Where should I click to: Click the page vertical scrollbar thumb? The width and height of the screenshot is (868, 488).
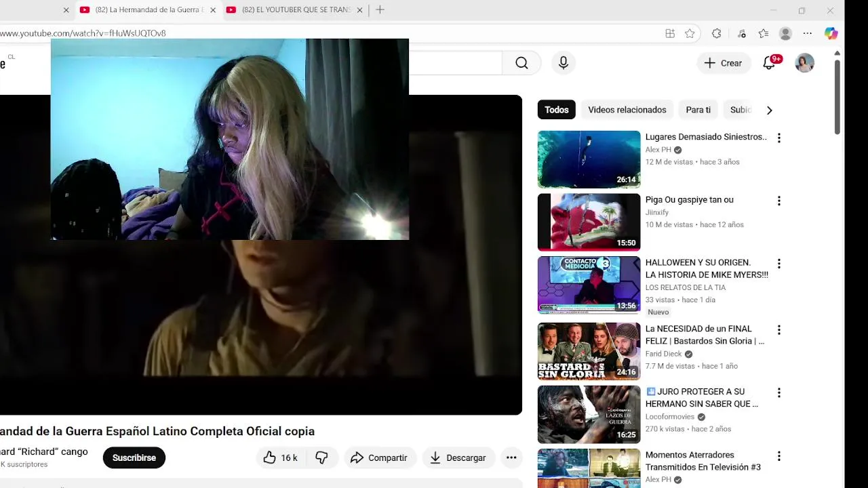(837, 97)
